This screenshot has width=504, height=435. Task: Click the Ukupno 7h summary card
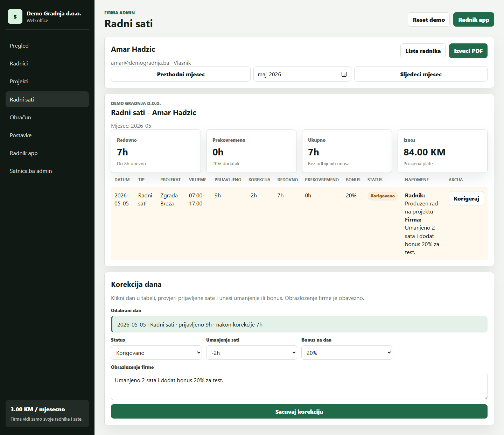pos(347,151)
